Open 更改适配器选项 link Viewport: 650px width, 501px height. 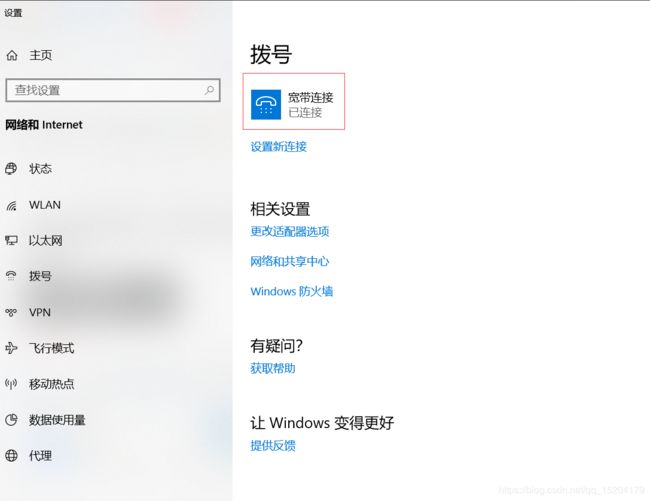click(289, 231)
